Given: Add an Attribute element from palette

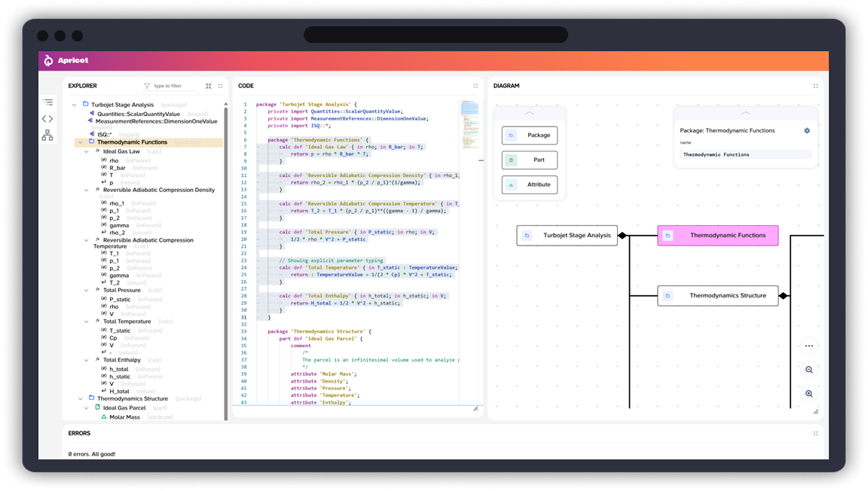Looking at the screenshot, I should pos(530,185).
